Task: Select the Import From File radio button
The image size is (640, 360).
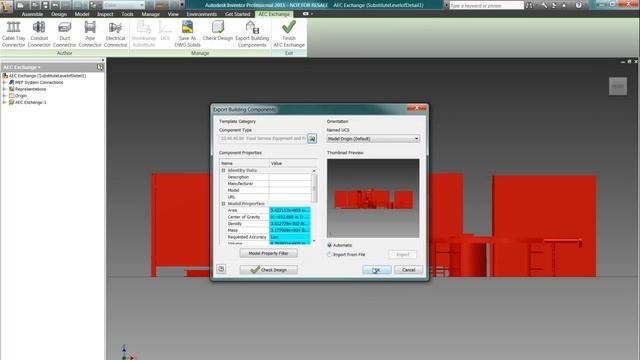Action: tap(329, 254)
